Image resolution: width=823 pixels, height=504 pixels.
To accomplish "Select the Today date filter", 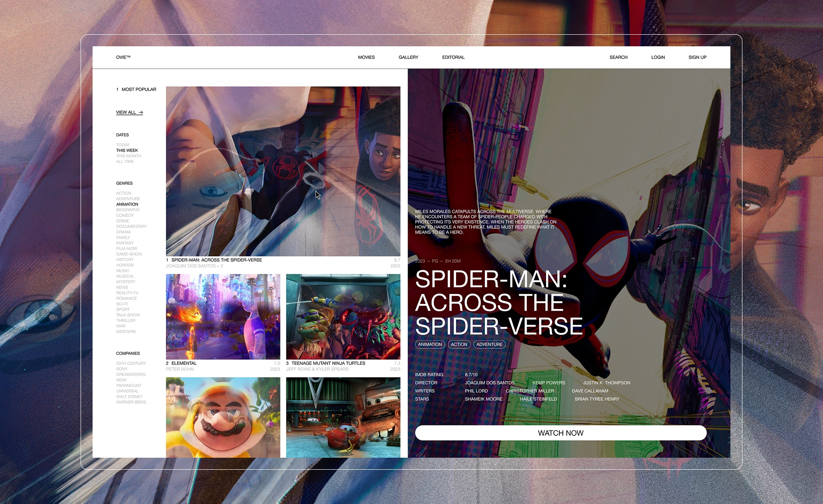I will (x=123, y=145).
